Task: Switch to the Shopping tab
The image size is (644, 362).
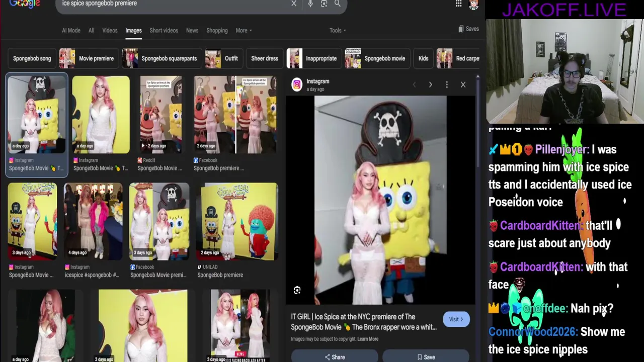Action: [217, 31]
